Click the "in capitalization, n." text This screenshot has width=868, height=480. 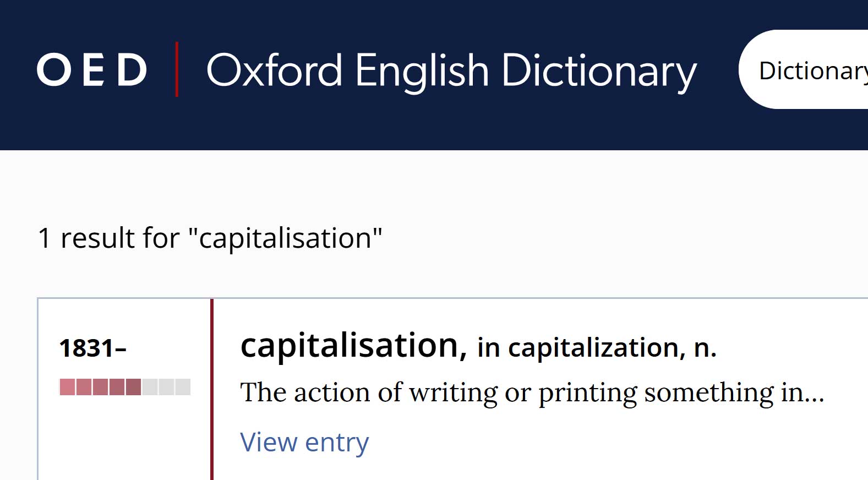coord(597,348)
